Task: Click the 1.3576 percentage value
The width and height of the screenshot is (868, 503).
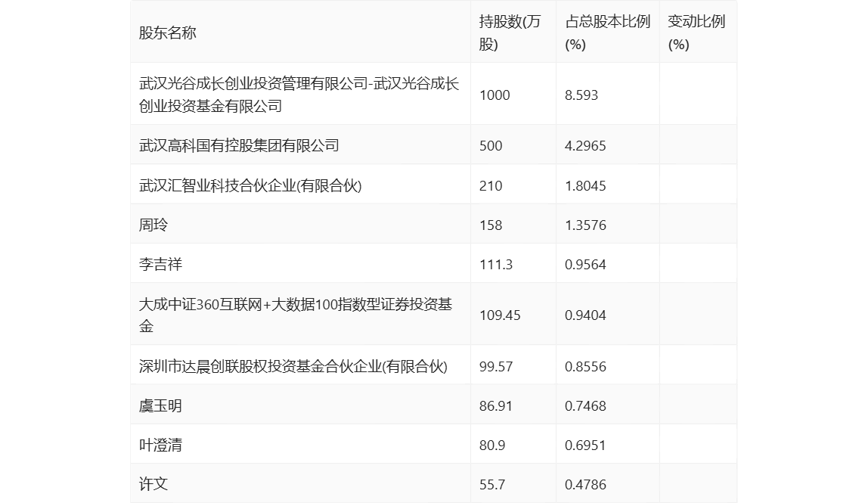Action: (x=585, y=225)
